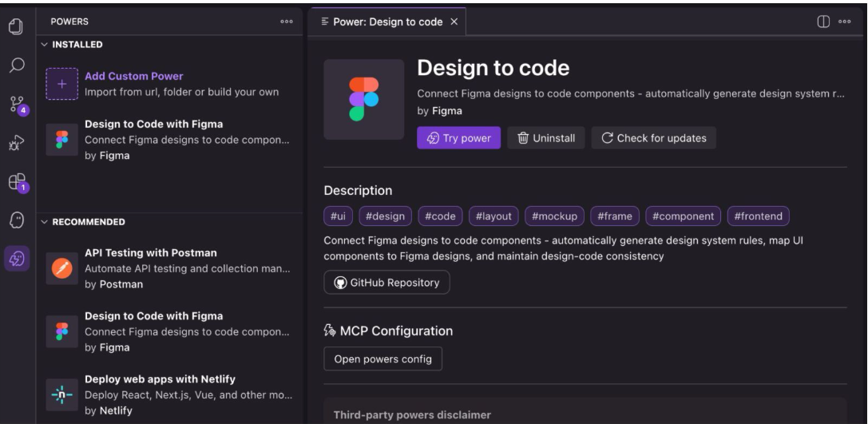Click the MCP Configuration heading

[x=388, y=331]
